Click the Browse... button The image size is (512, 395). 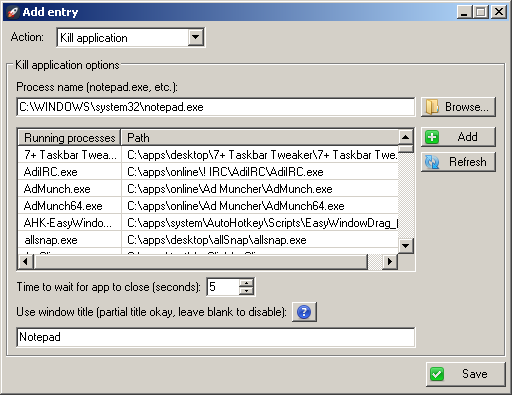458,107
